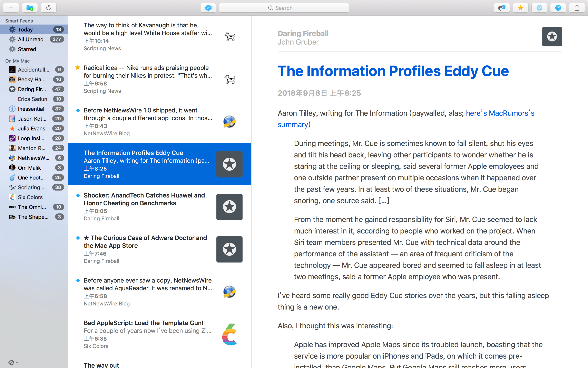This screenshot has height=368, width=588.
Task: Open the AquaReader NetNewsWire Blog article
Action: pos(160,292)
